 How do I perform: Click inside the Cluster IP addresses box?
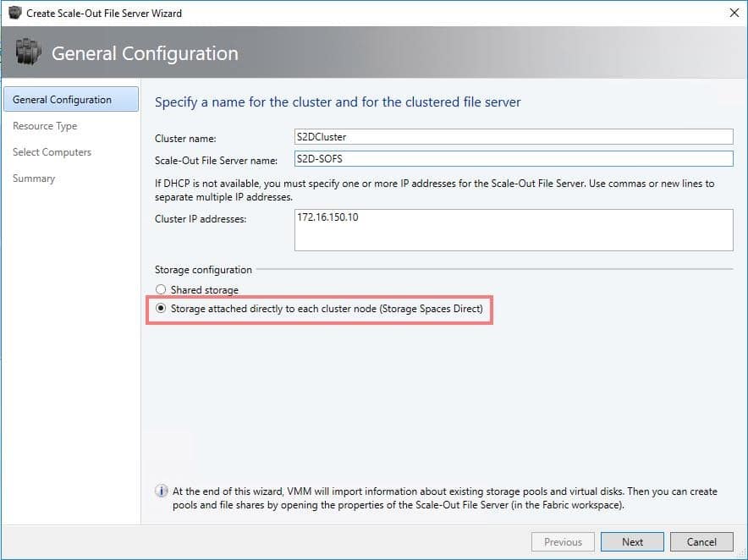click(x=514, y=230)
